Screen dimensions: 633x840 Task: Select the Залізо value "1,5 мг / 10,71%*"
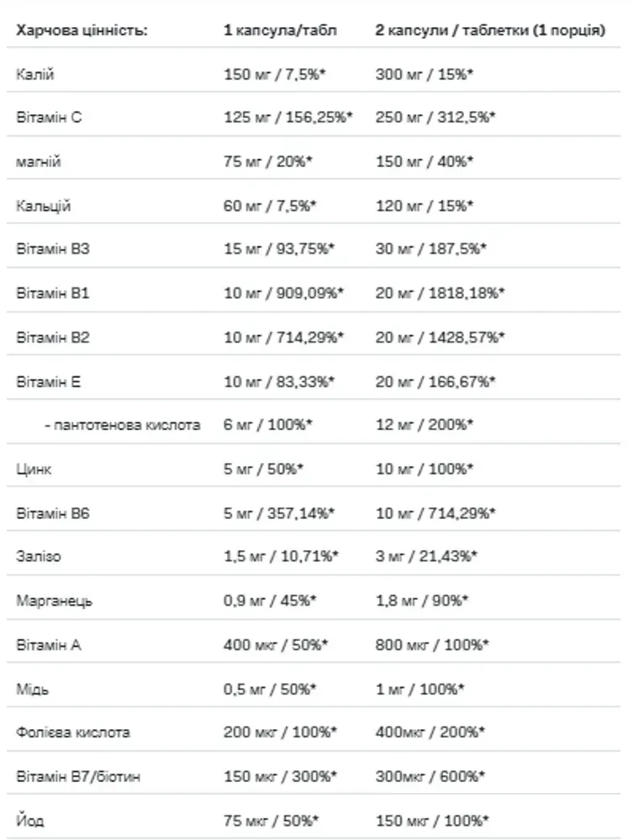281,556
